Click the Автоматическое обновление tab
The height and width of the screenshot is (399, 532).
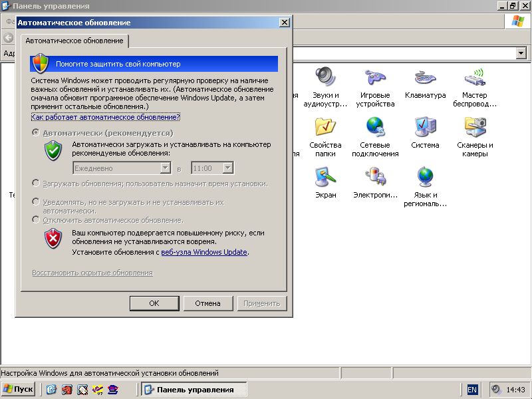point(74,41)
